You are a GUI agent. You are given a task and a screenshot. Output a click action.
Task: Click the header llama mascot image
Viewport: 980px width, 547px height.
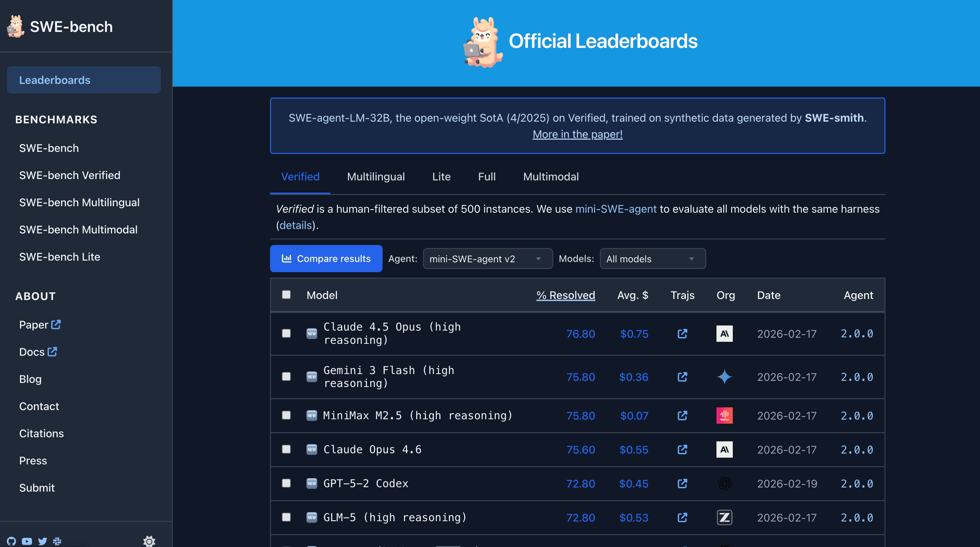483,42
